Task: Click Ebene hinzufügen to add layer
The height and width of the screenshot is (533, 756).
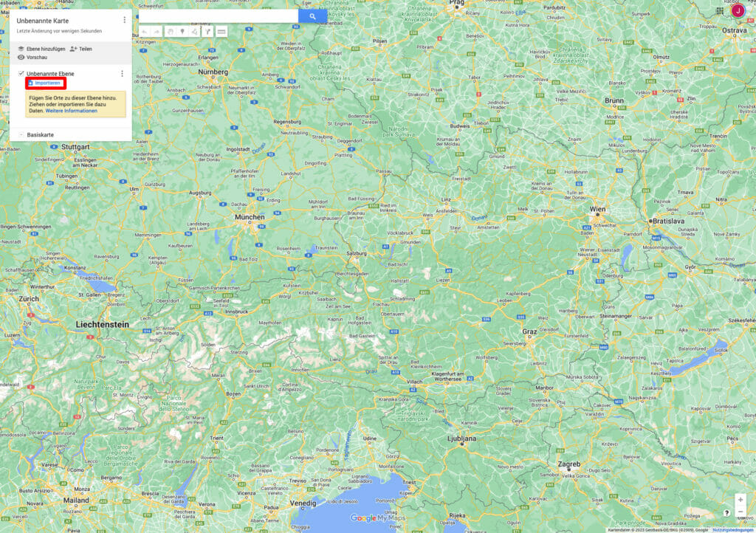Action: [41, 49]
